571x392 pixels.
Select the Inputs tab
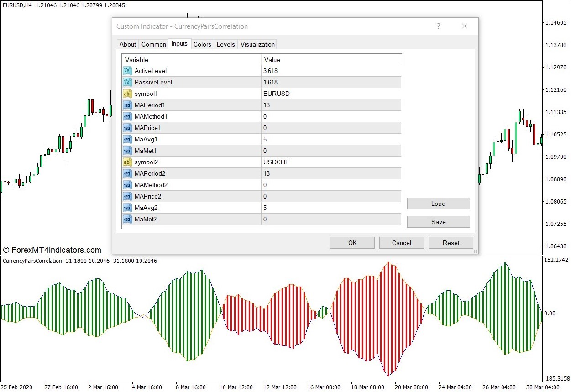pos(179,44)
